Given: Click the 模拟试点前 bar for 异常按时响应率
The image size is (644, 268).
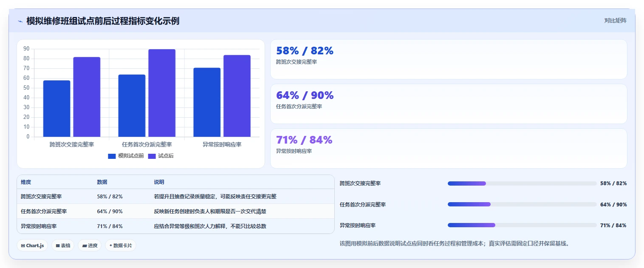Looking at the screenshot, I should pos(207,102).
